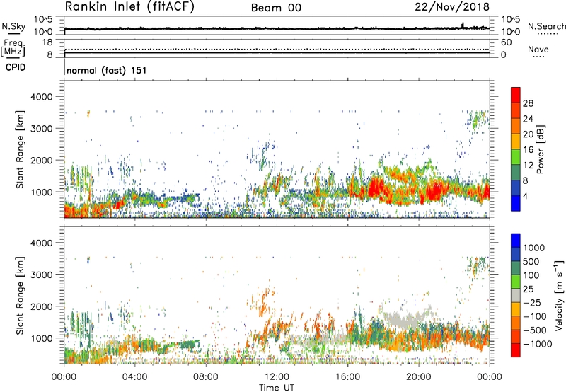Click the "normal (fast) 151" mode text

point(107,70)
